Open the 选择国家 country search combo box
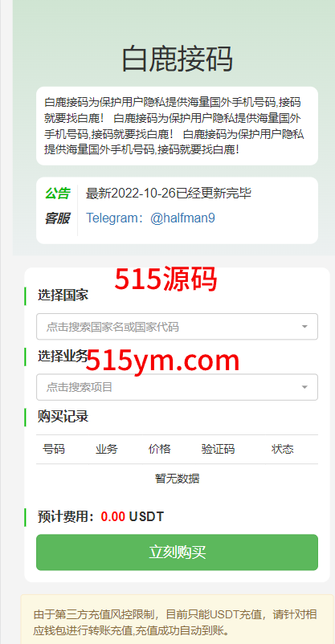Viewport: 335px width, 644px height. point(178,327)
